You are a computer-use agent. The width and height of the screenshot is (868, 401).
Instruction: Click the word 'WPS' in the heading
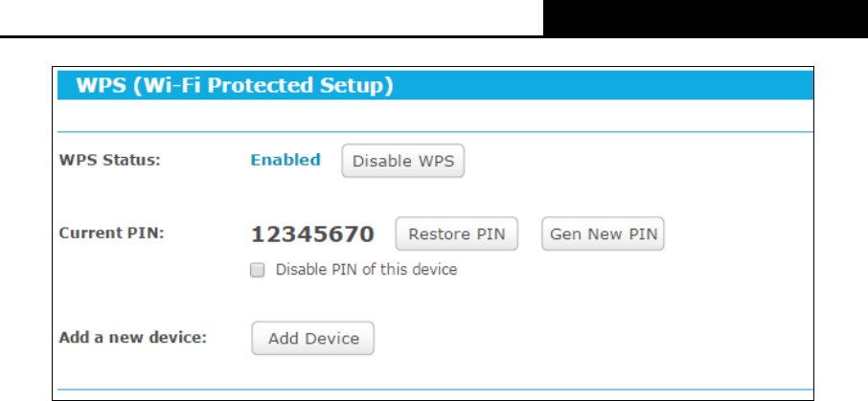[x=102, y=85]
